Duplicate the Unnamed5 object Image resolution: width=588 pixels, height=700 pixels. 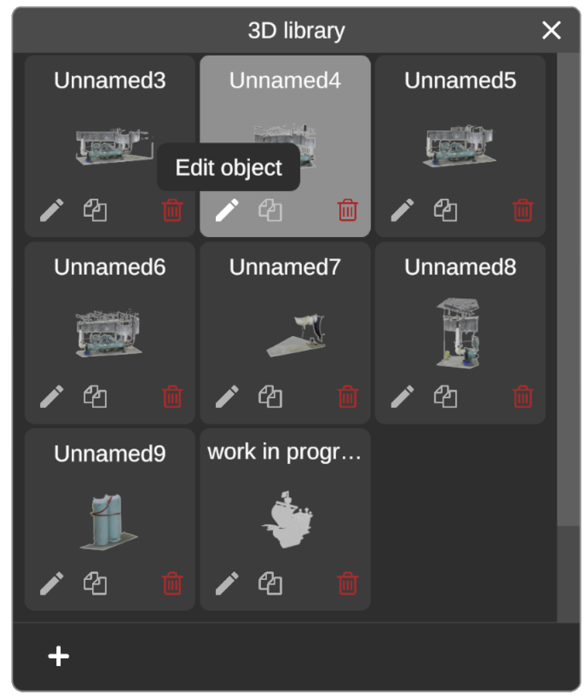click(445, 210)
